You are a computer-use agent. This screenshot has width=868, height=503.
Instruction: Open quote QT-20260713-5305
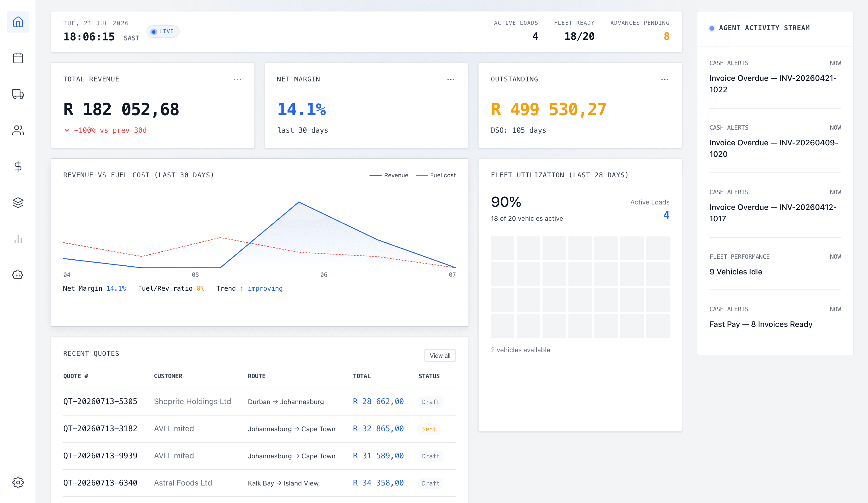point(100,401)
